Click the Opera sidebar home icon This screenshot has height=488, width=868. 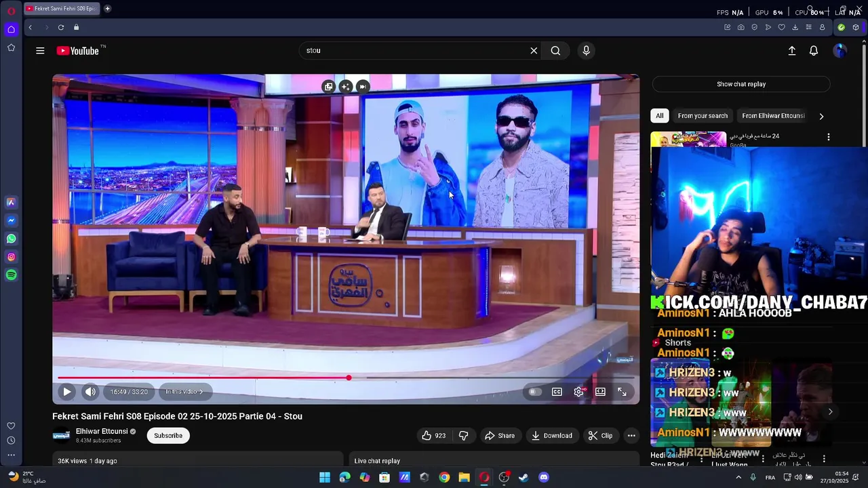click(x=11, y=29)
